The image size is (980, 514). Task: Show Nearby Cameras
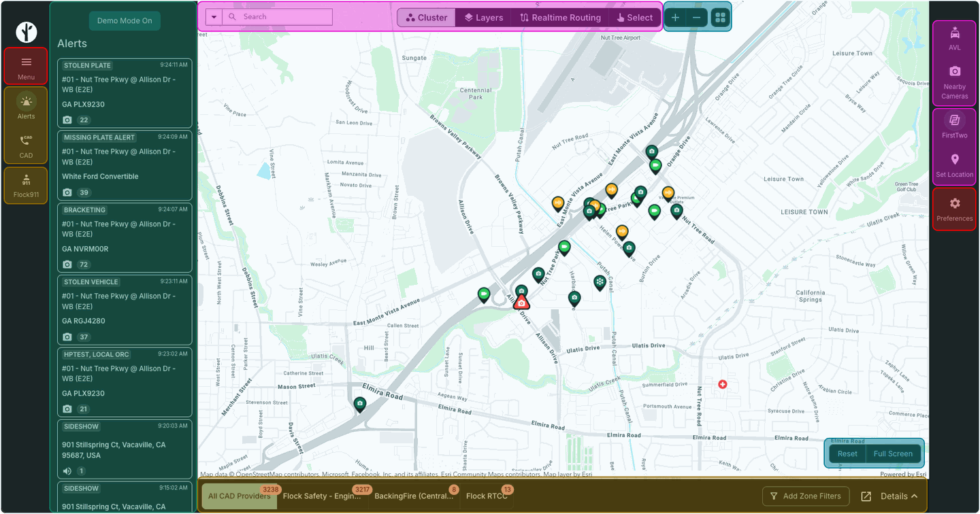[x=955, y=82]
